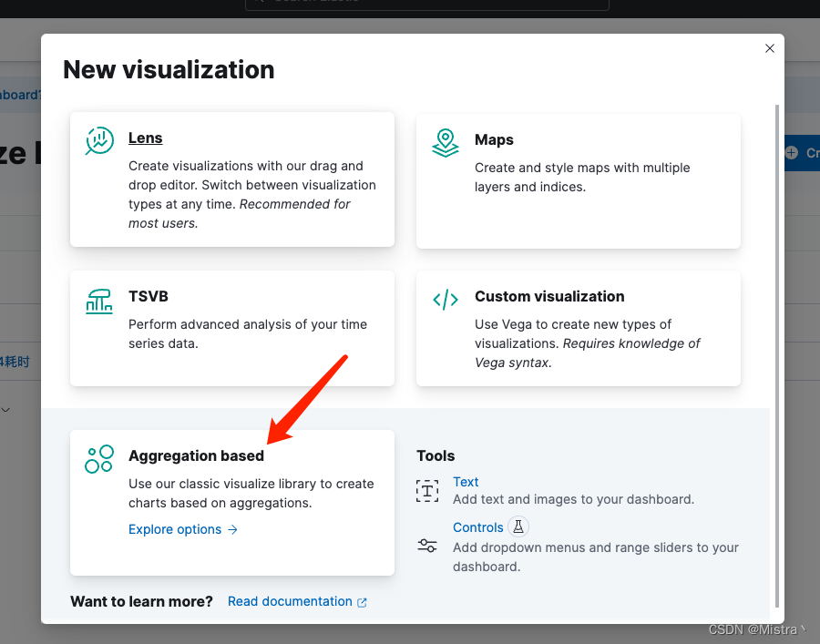Click the Aggregation based circles icon
The image size is (820, 644).
[x=98, y=459]
